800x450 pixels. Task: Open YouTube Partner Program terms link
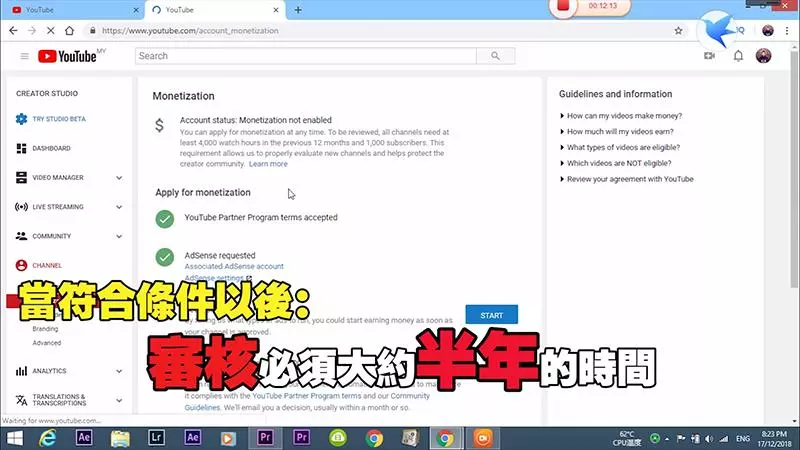click(x=307, y=396)
